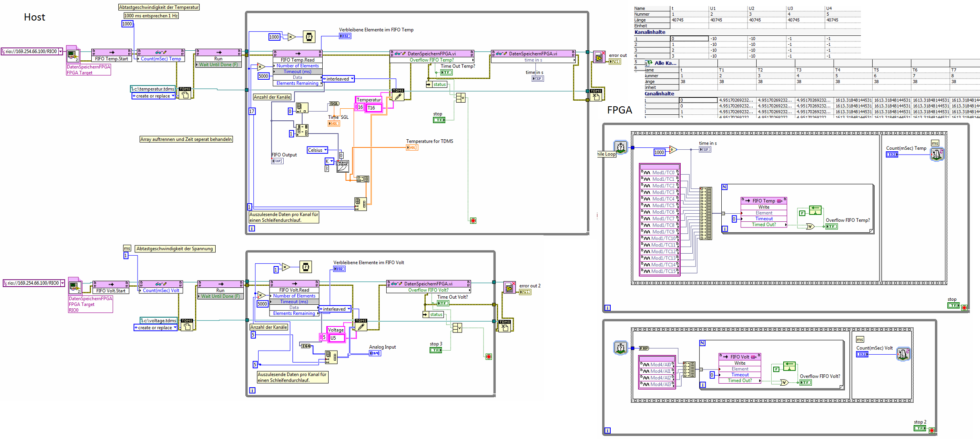Open the 'interleaved' enum in voltage loop
980x446 pixels.
(335, 309)
